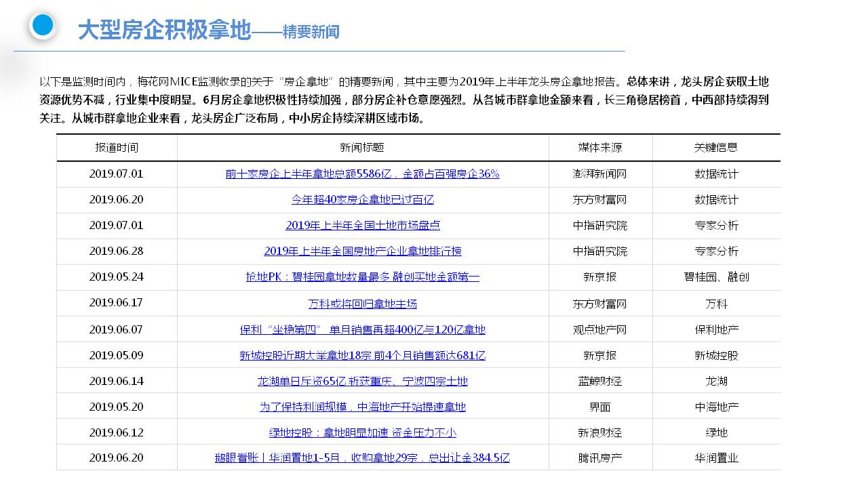
Task: Select the 新闻标题 column header
Action: tap(362, 148)
